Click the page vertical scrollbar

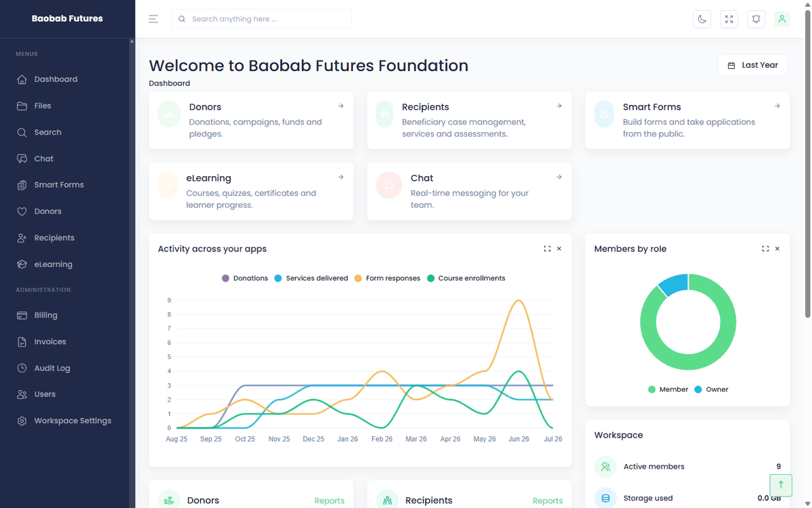click(808, 163)
